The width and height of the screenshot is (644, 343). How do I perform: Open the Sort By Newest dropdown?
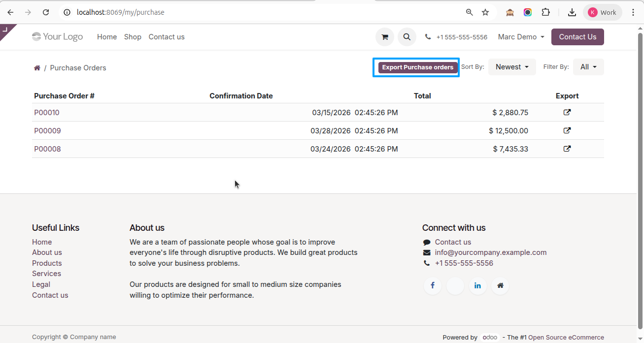(x=512, y=67)
